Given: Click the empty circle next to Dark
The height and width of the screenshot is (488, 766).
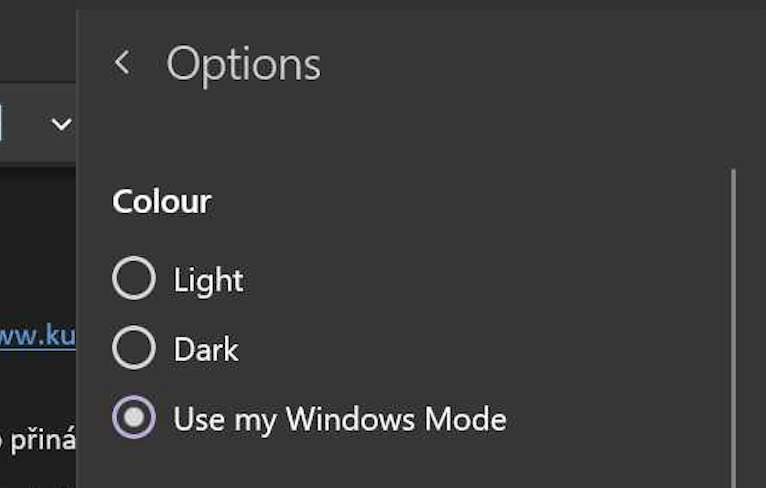Looking at the screenshot, I should (x=134, y=349).
